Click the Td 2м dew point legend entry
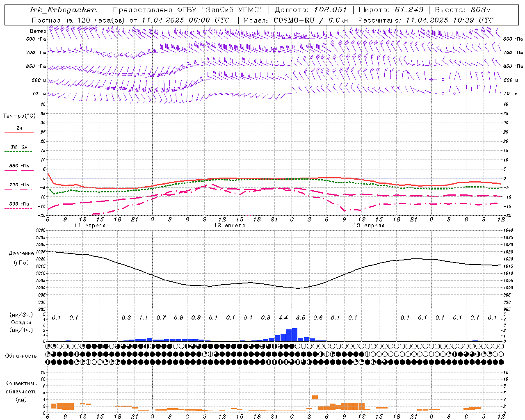 tap(19, 147)
